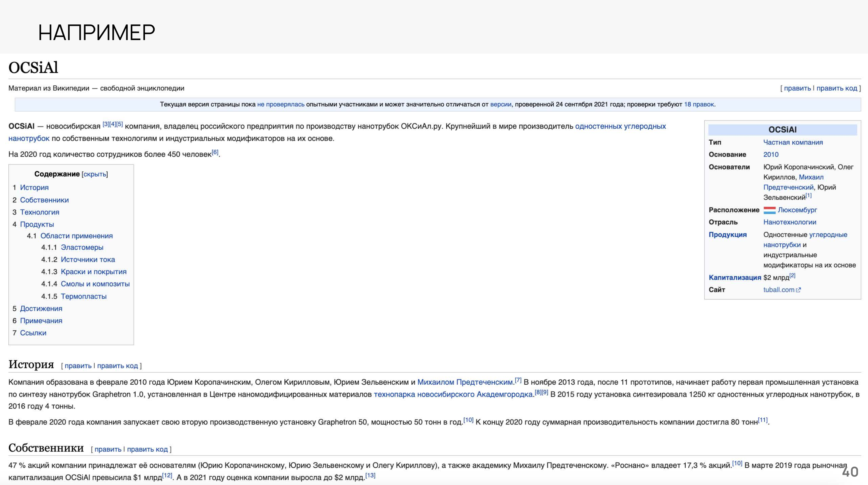Click the НАПРИМЕР slide title

(x=97, y=33)
